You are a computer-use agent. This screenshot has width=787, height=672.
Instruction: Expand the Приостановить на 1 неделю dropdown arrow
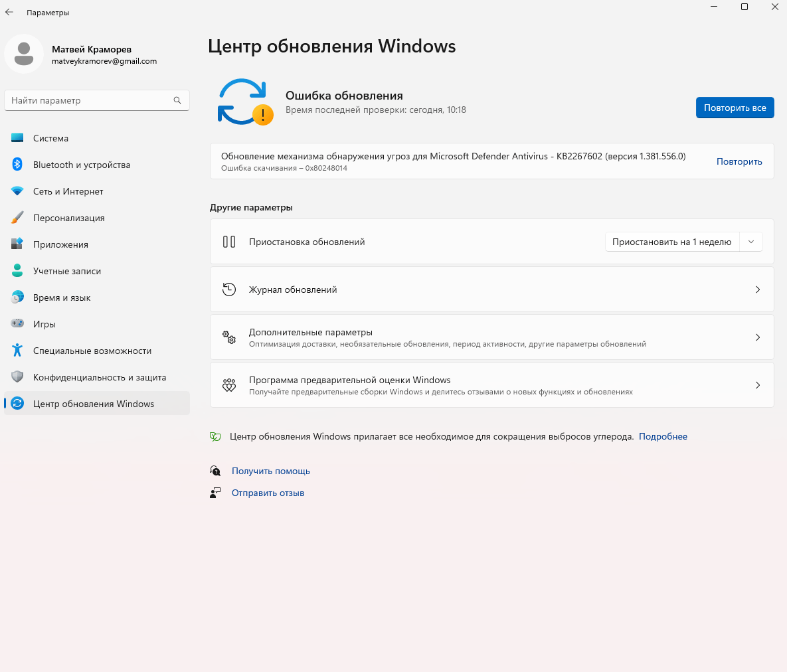(x=751, y=242)
